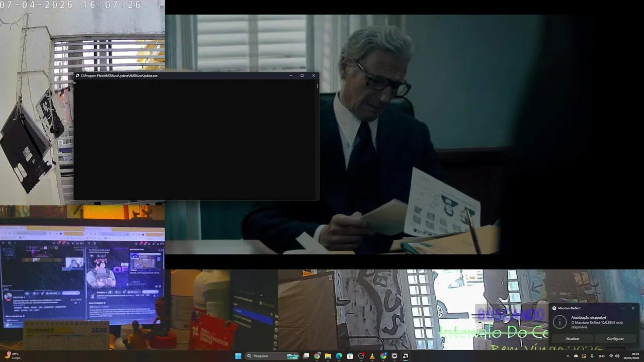The height and width of the screenshot is (362, 644).
Task: Minimize the AMDAutoUpdate console window
Action: (x=291, y=75)
